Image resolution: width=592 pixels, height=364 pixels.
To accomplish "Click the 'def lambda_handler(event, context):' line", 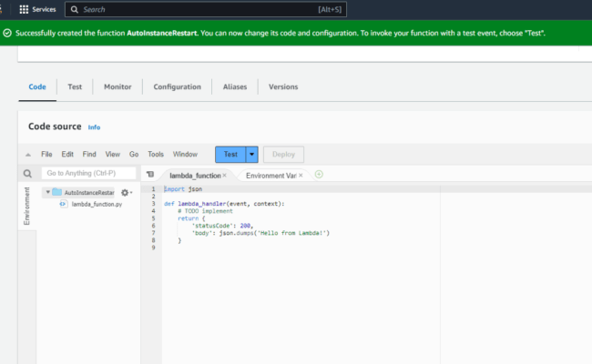I will click(224, 204).
